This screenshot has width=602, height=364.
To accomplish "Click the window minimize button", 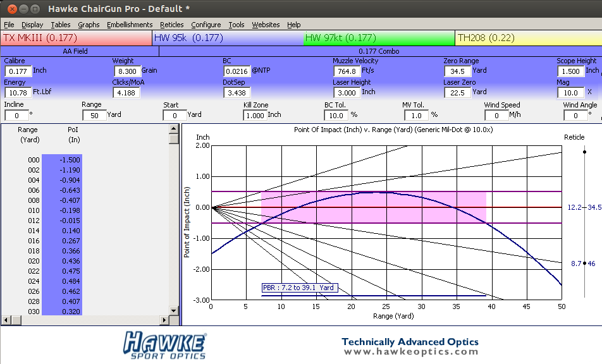I will pos(23,8).
